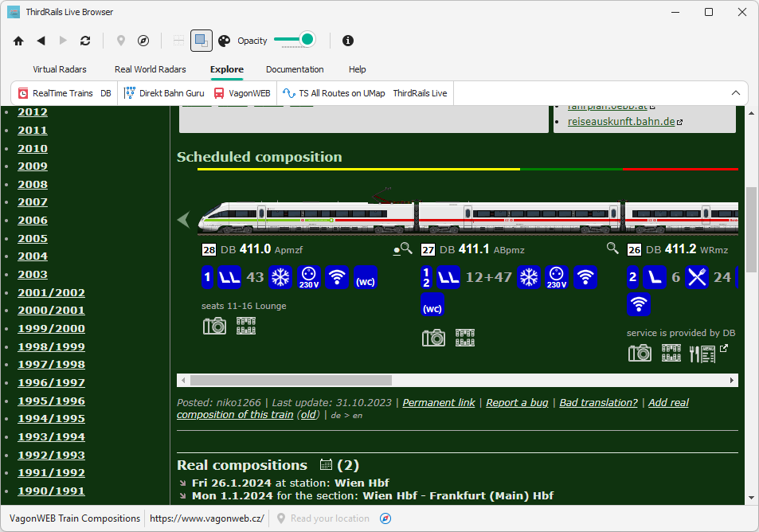Image resolution: width=759 pixels, height=532 pixels.
Task: Toggle the overlay window mode button
Action: (x=201, y=41)
